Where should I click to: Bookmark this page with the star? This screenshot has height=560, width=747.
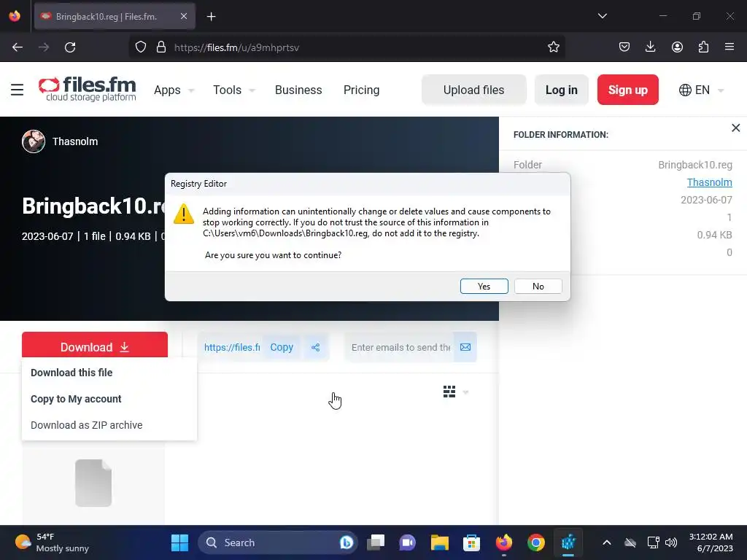pyautogui.click(x=553, y=47)
